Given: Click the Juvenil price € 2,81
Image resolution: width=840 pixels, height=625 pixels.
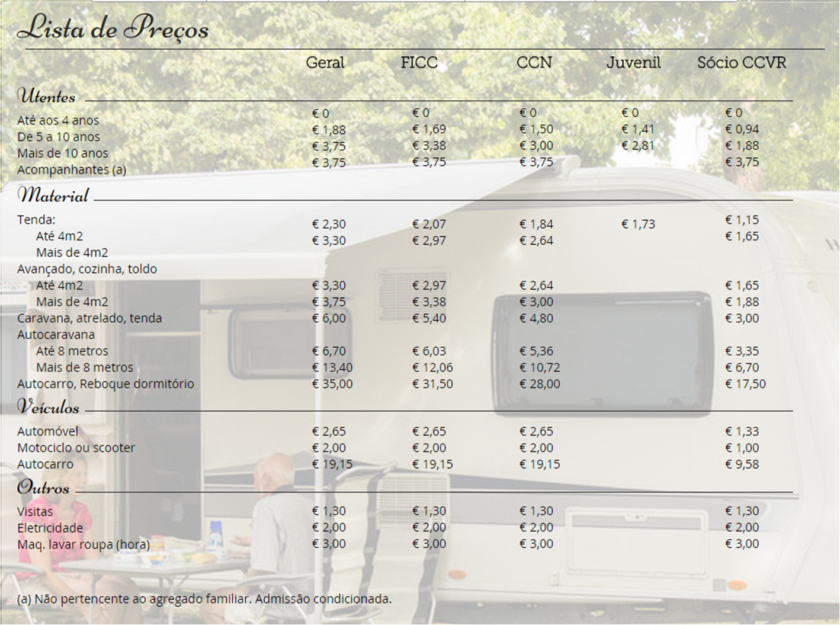Looking at the screenshot, I should tap(638, 146).
